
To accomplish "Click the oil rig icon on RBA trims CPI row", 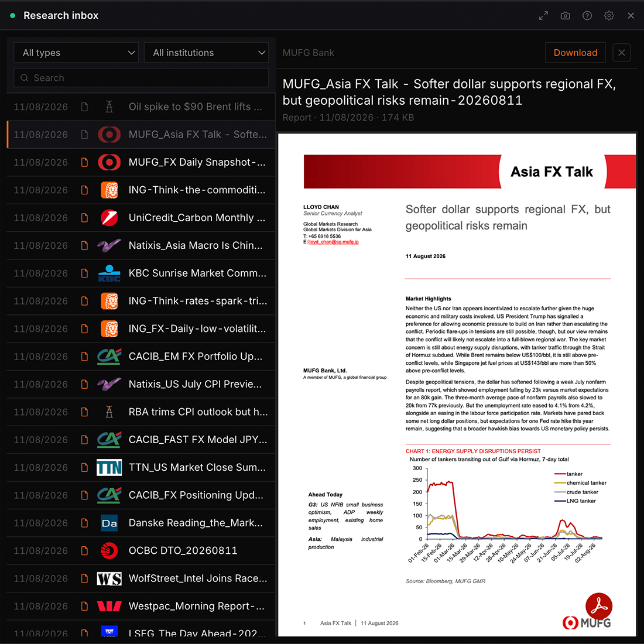I will [109, 412].
